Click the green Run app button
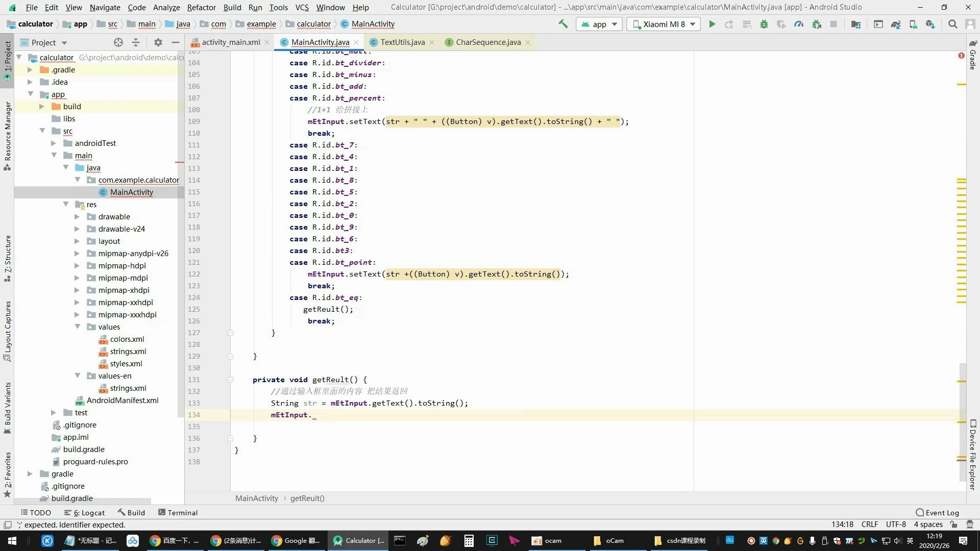Viewport: 980px width, 551px height. pos(712,24)
